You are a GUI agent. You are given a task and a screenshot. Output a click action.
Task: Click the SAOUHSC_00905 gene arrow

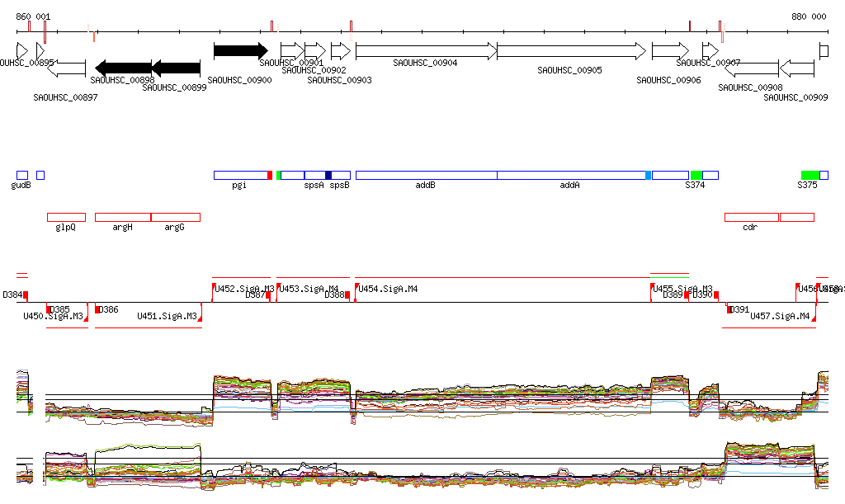coord(571,51)
